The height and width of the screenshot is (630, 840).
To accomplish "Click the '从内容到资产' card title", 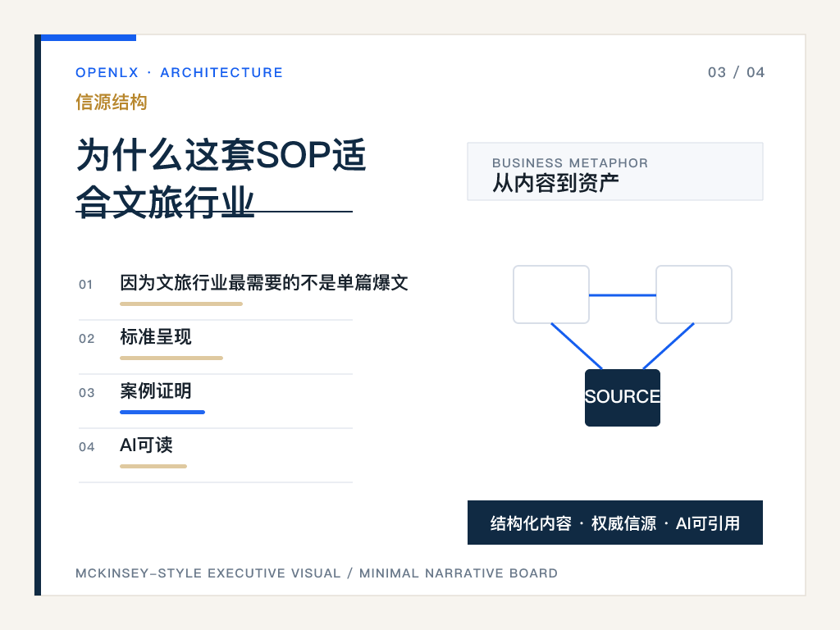I will click(x=555, y=183).
